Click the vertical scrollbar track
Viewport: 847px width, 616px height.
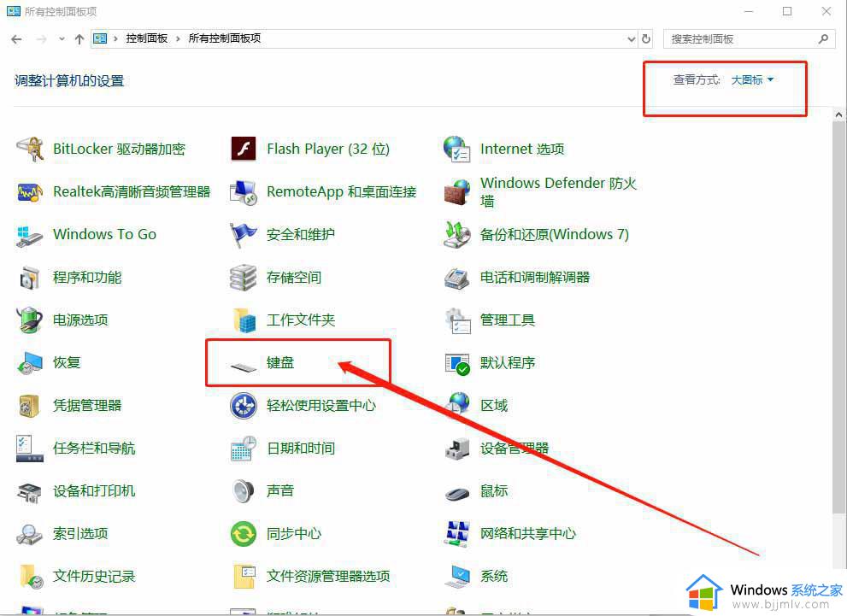coord(838,543)
